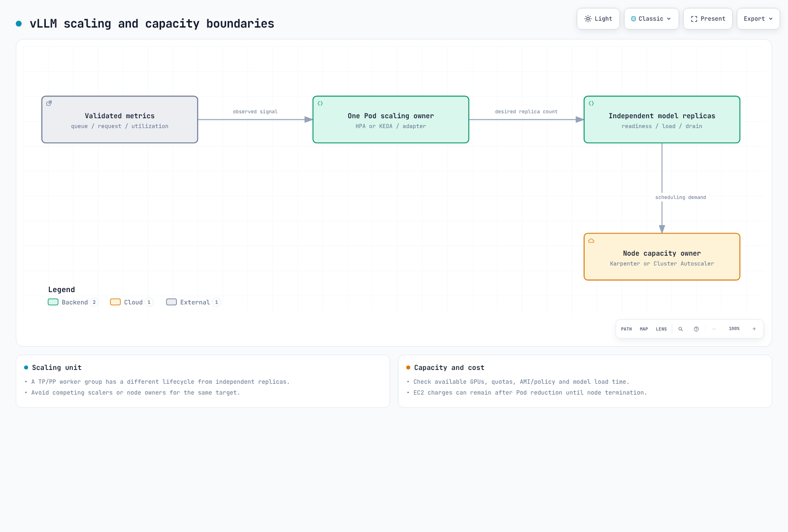Click the chevron on Export button
The width and height of the screenshot is (788, 532).
771,19
